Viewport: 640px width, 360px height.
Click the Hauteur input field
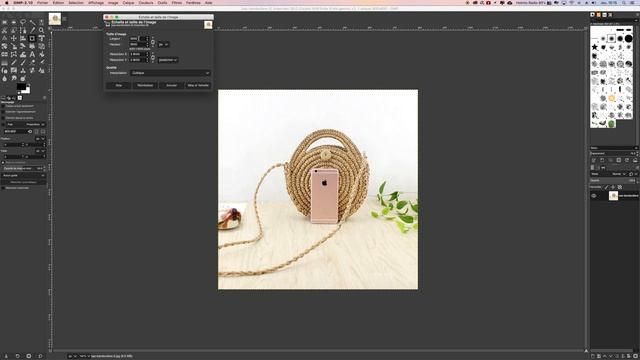coord(138,44)
